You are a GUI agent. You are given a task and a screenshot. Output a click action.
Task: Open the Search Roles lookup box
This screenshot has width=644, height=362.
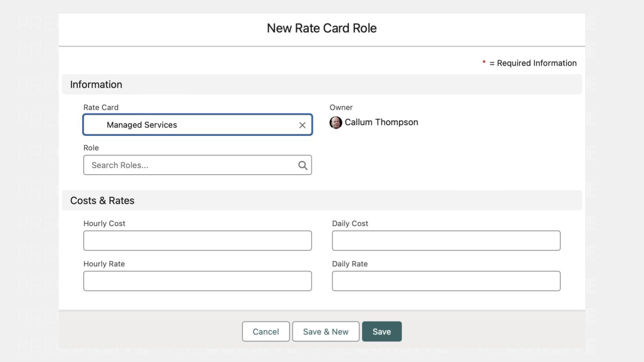[x=189, y=165]
